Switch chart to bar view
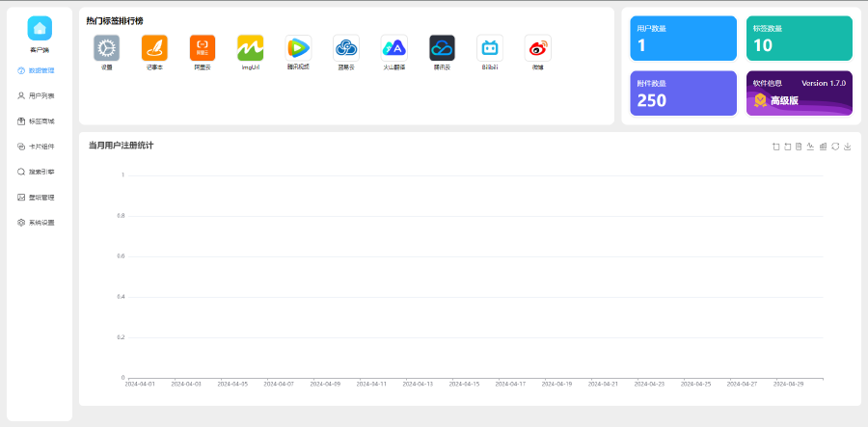868x427 pixels. (x=823, y=147)
